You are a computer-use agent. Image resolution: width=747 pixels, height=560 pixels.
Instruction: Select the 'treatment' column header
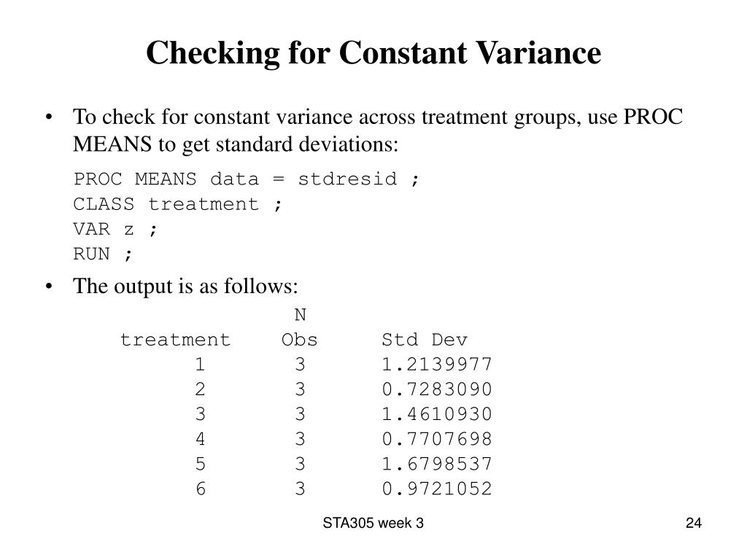click(x=175, y=340)
